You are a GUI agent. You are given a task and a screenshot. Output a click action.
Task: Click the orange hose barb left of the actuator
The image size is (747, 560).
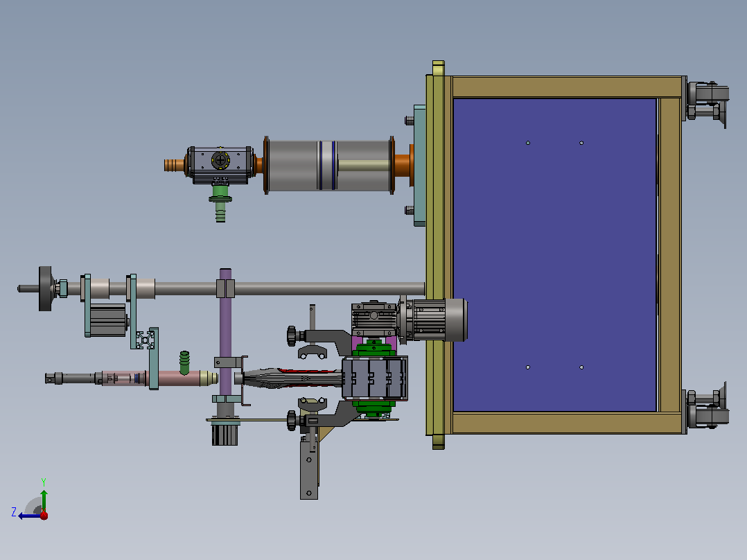pos(175,166)
